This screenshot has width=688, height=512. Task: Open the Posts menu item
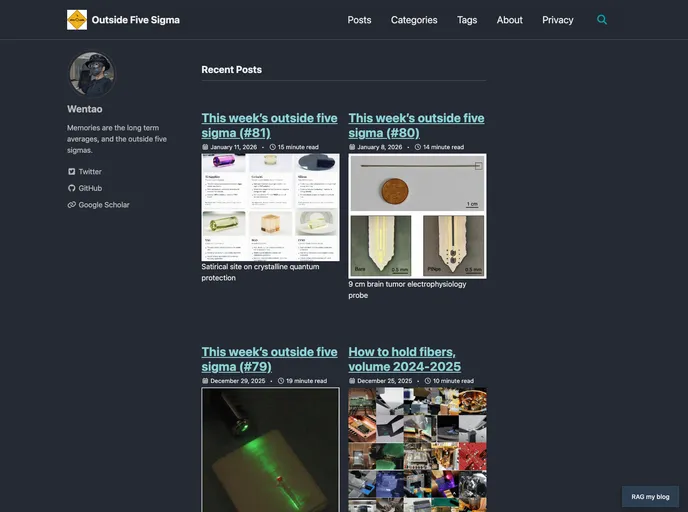point(359,20)
